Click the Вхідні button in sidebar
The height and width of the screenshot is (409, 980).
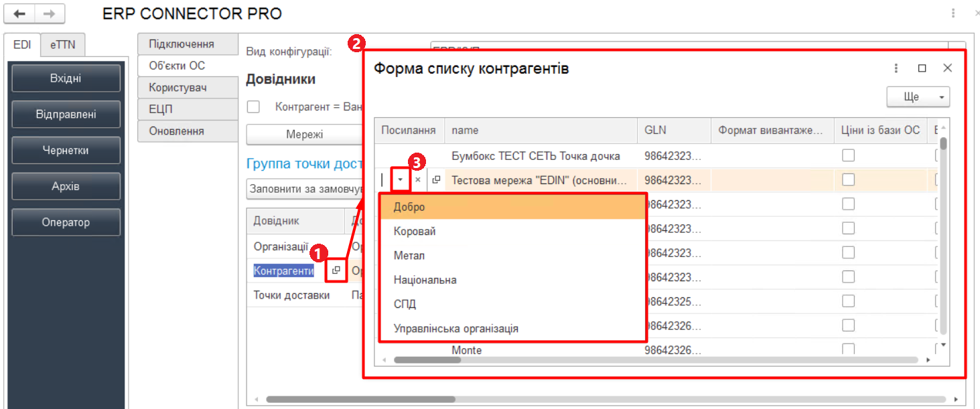66,78
